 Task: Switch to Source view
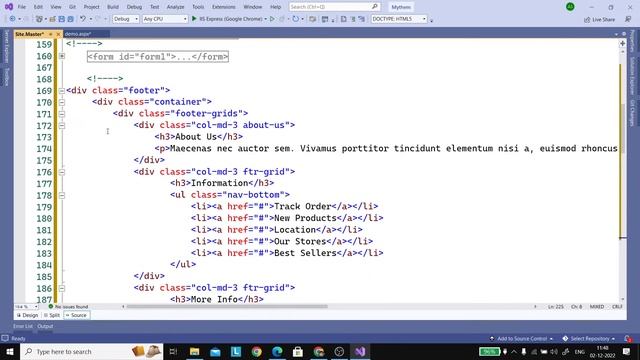(76, 315)
